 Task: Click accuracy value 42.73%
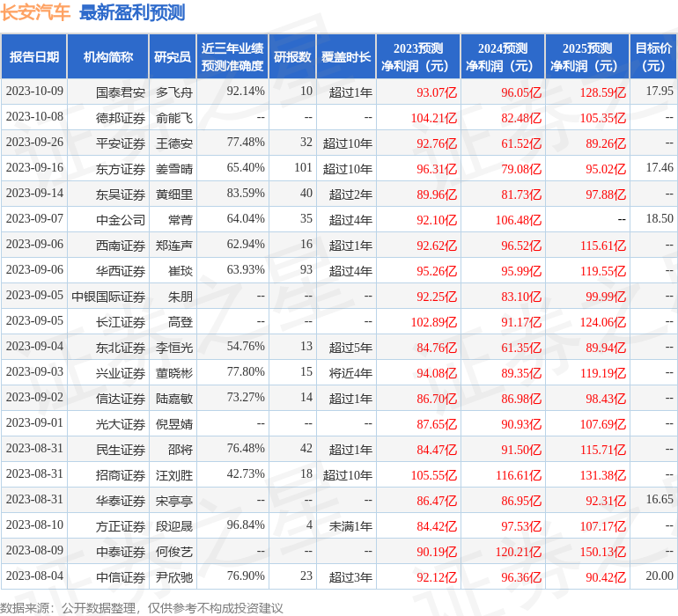pyautogui.click(x=246, y=473)
